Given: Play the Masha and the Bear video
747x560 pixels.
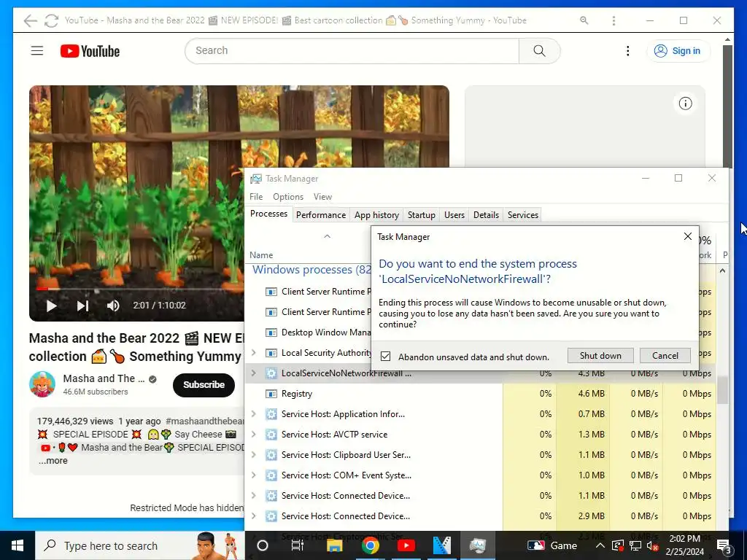Looking at the screenshot, I should [x=52, y=306].
